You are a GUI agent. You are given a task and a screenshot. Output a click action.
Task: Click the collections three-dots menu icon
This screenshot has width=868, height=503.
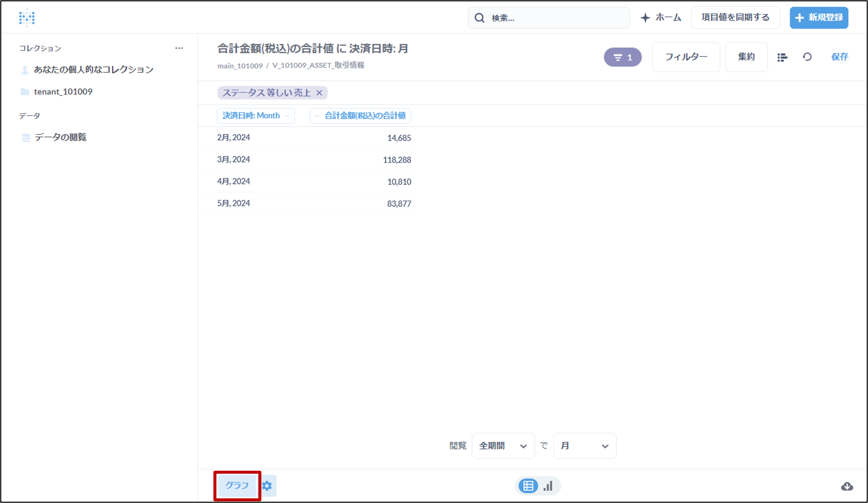179,48
